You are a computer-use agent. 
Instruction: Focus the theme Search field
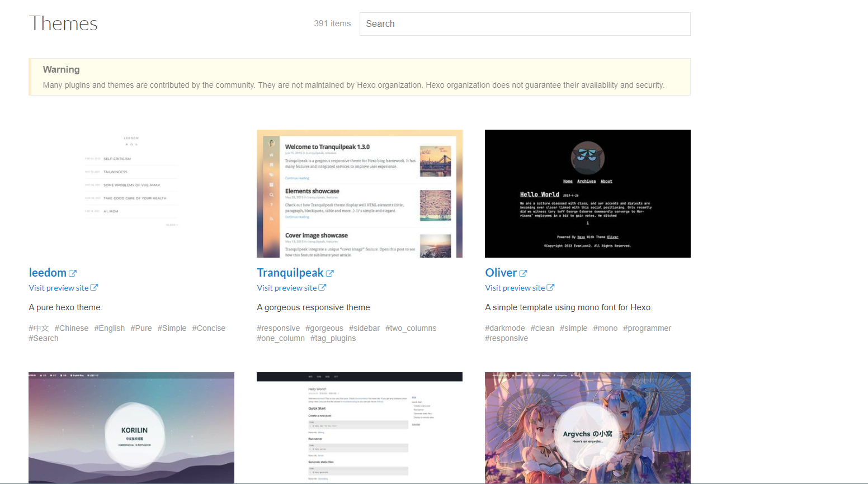click(x=525, y=24)
